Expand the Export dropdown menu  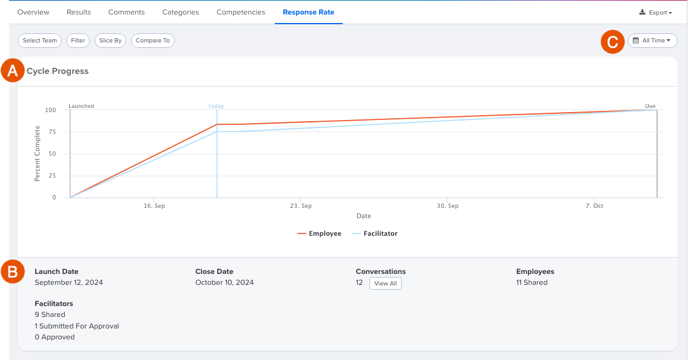coord(656,13)
